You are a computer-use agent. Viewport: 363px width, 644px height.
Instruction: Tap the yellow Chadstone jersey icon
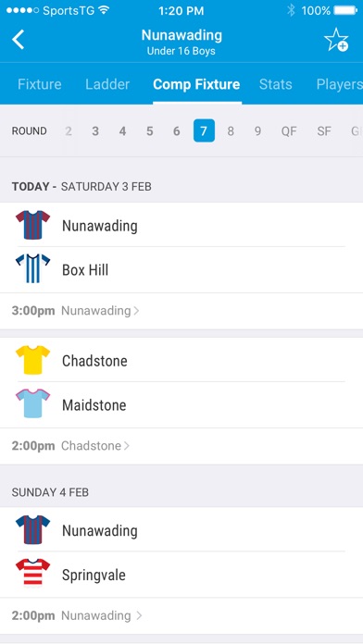33,360
